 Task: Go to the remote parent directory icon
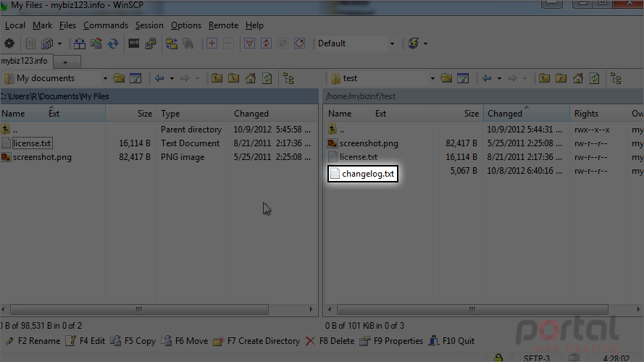(x=544, y=78)
